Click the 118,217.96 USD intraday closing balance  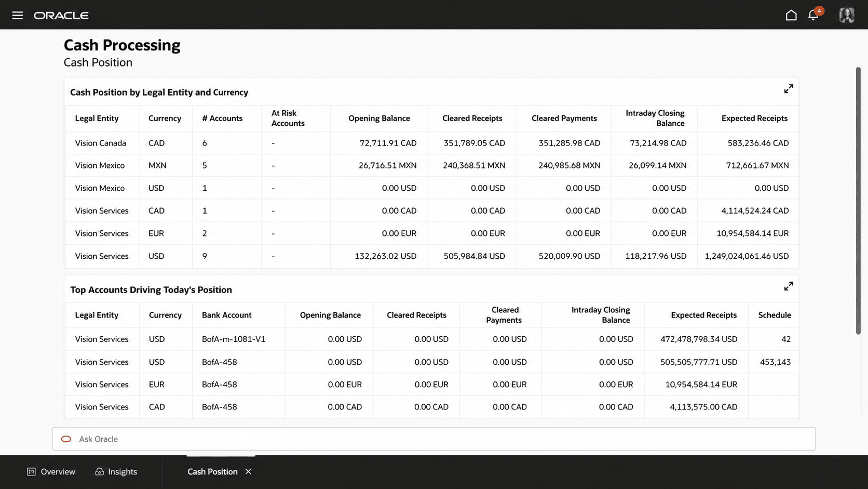tap(656, 256)
